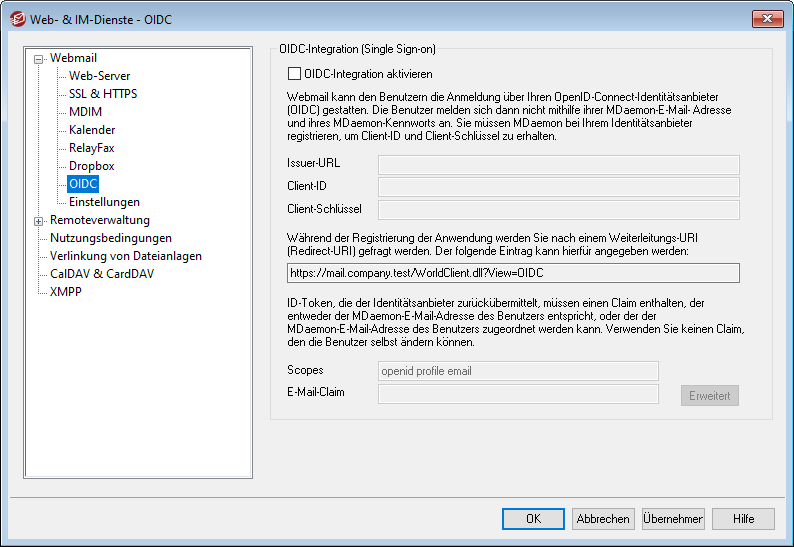Select Nutzungsbedingungen in the tree

pos(110,238)
